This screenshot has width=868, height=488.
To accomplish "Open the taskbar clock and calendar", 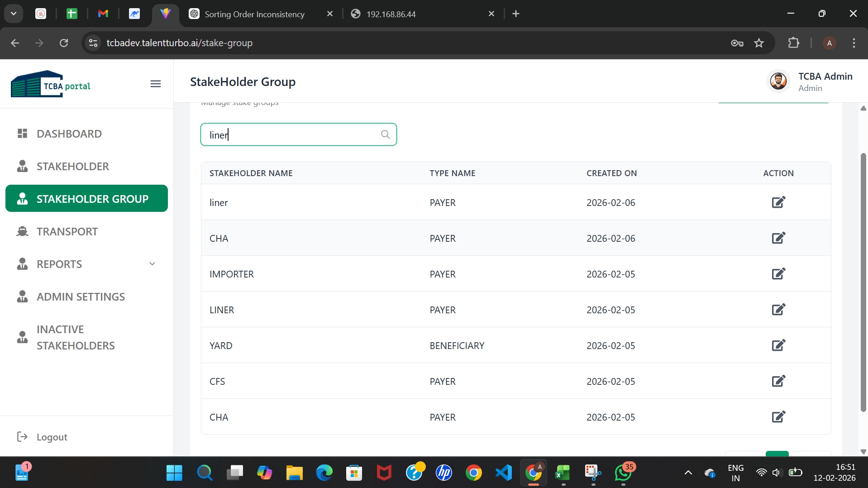I will point(835,473).
